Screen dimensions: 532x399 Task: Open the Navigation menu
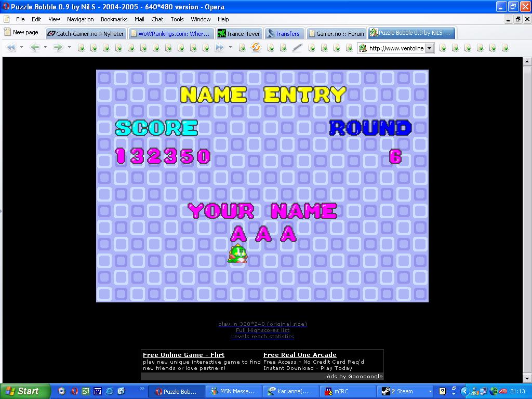point(81,19)
